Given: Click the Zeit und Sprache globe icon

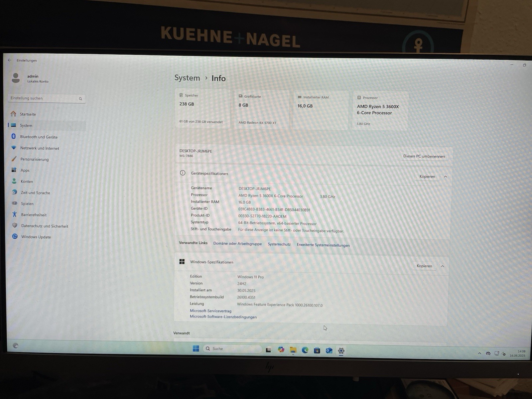Looking at the screenshot, I should pos(14,192).
